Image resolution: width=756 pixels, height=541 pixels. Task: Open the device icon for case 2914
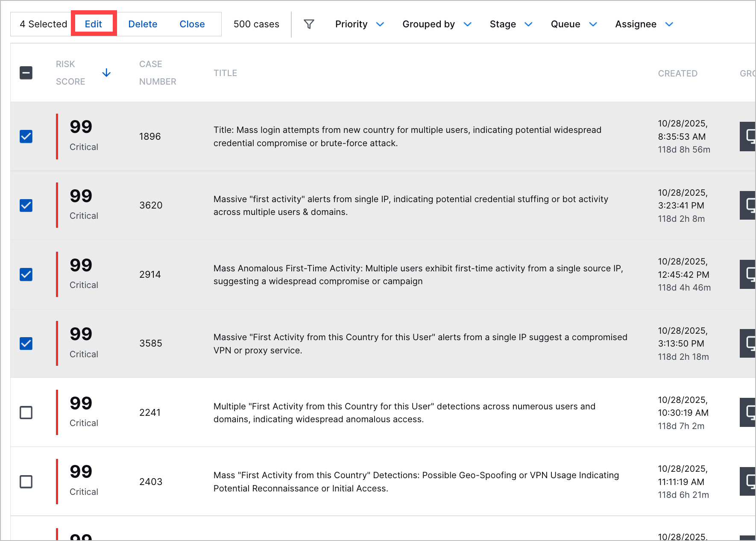click(x=748, y=274)
